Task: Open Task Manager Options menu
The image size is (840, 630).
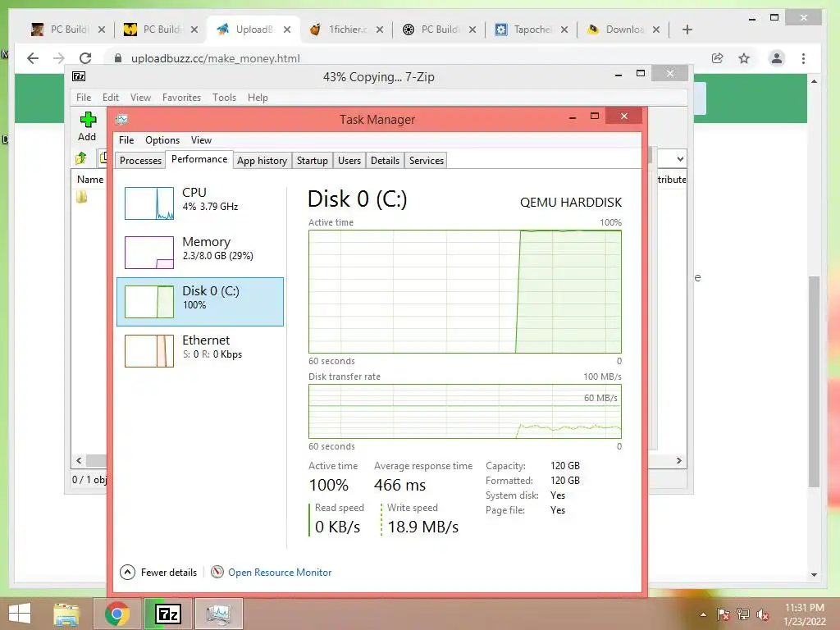Action: [162, 139]
